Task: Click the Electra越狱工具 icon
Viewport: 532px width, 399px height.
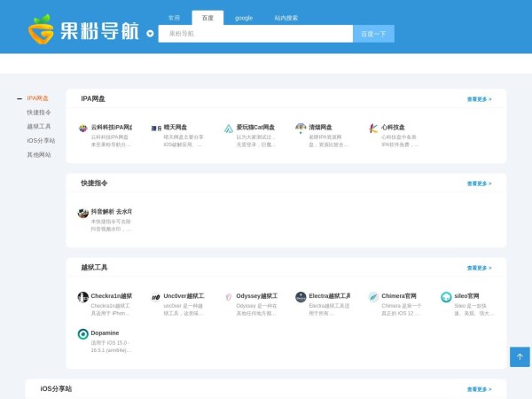Action: pos(301,296)
